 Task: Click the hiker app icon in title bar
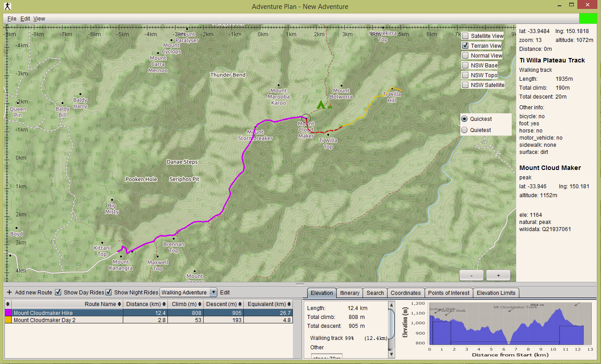(7, 6)
